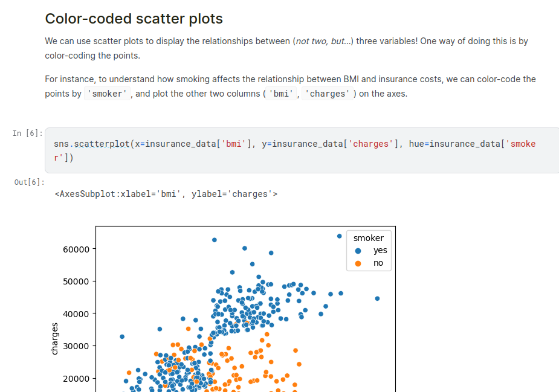Click the 'yes' legend text label

[x=380, y=251]
